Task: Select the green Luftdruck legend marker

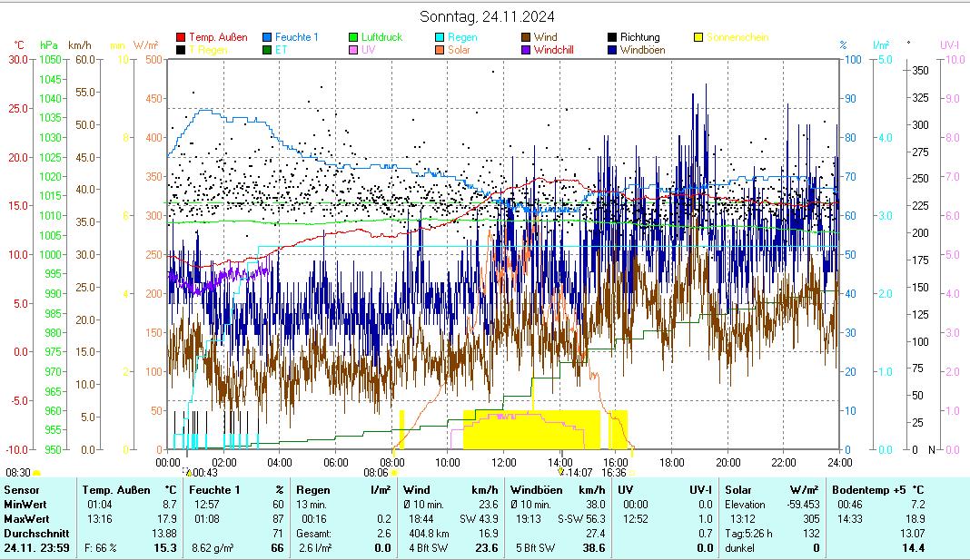Action: 354,38
